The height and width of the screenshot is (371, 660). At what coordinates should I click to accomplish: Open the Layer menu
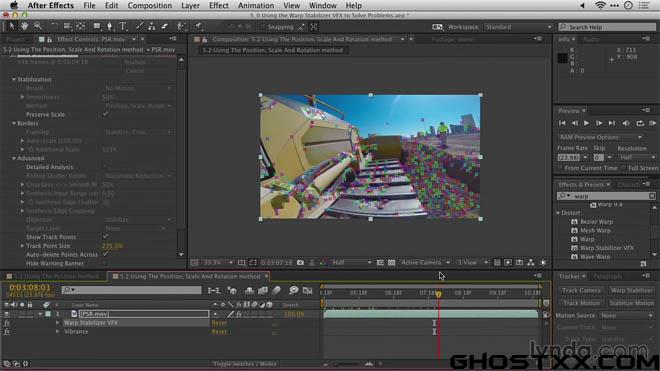click(x=190, y=5)
